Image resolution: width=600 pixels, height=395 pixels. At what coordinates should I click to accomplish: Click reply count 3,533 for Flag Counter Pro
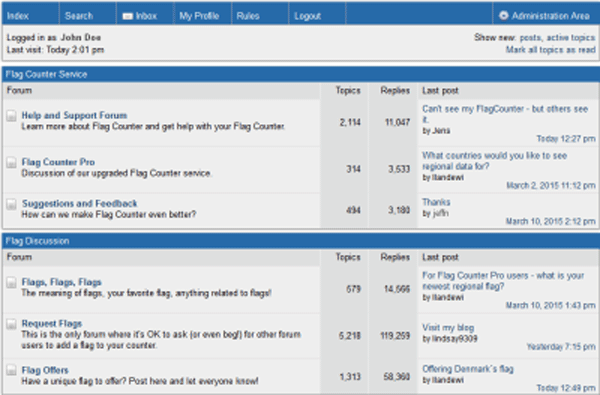coord(399,169)
